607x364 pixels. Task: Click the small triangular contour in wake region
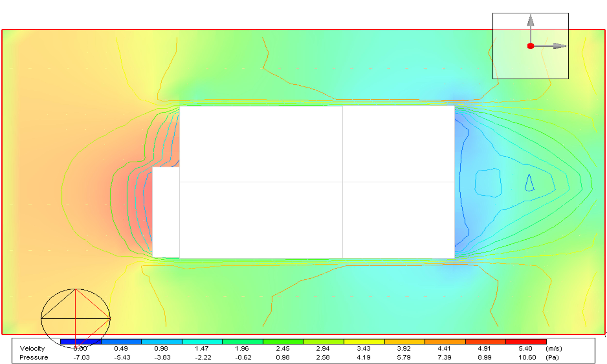click(x=529, y=183)
